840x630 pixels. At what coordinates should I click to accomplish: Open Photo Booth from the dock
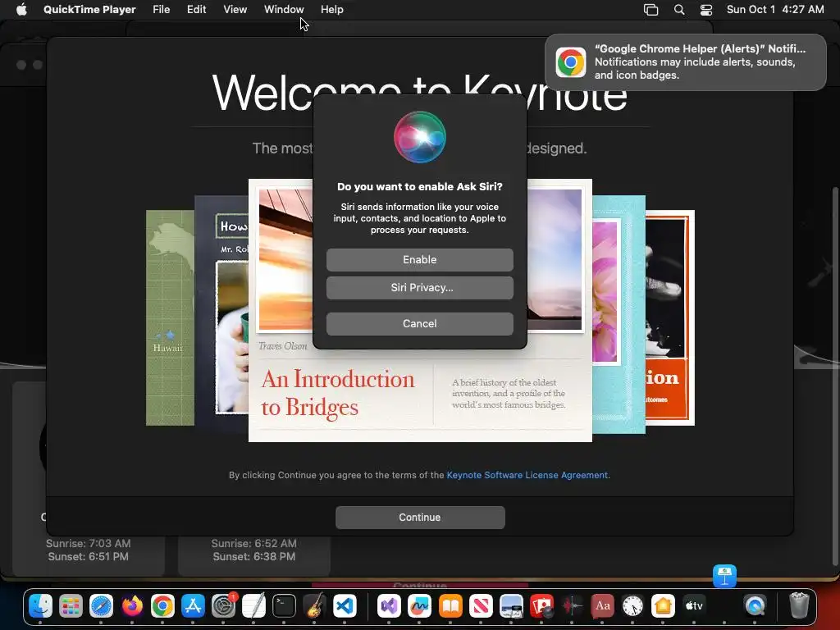tap(541, 606)
